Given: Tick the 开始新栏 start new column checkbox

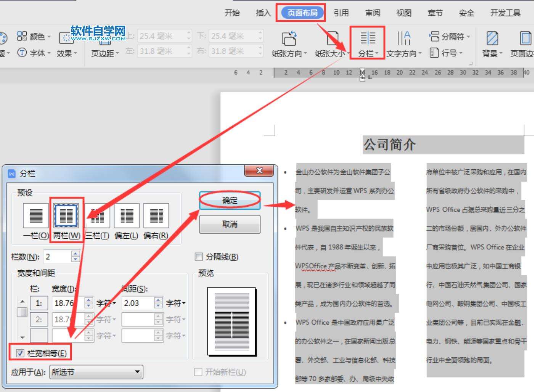Looking at the screenshot, I should tap(198, 372).
